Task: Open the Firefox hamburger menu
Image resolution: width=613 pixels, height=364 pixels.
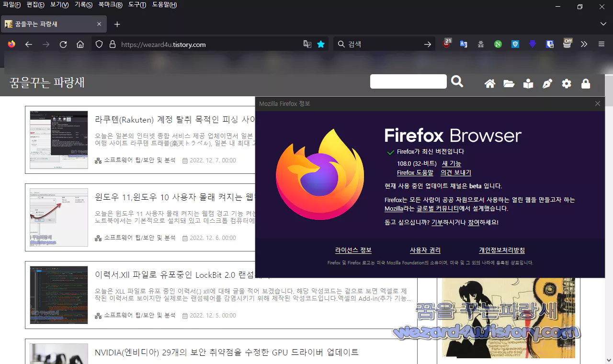Action: [602, 44]
